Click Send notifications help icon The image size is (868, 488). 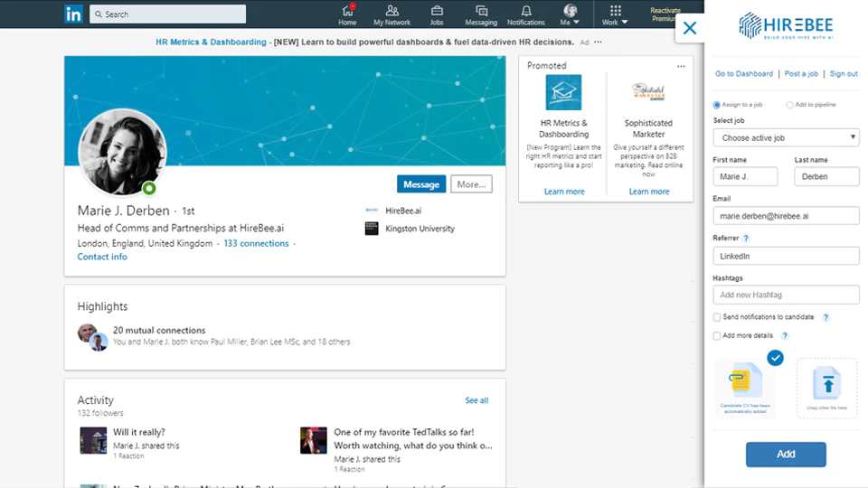(x=826, y=317)
